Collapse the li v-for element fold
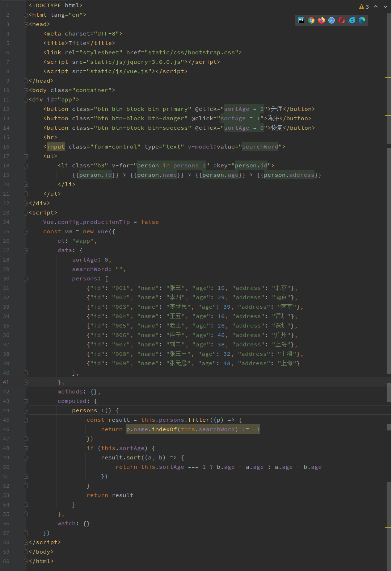 pos(26,166)
